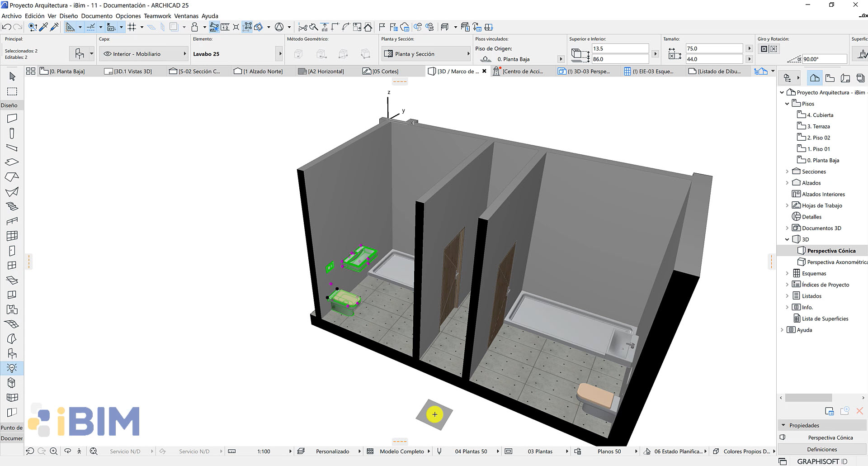Click the Medir (measure) toolbar icon
868x466 pixels.
225,27
